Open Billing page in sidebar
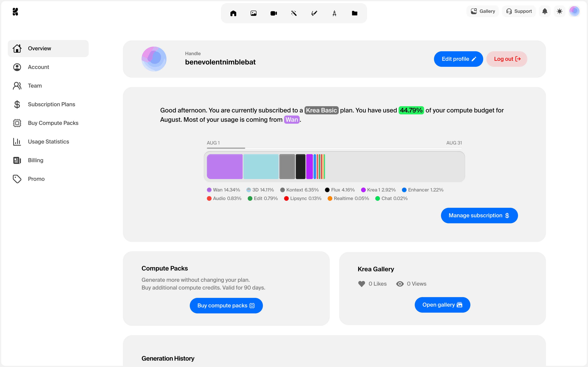The height and width of the screenshot is (367, 588). click(x=35, y=160)
